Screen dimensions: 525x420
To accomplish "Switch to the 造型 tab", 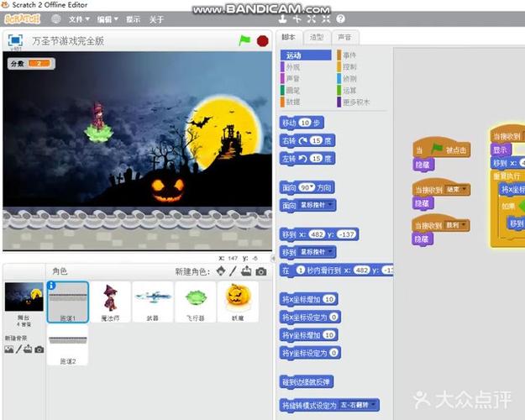I will pyautogui.click(x=317, y=37).
